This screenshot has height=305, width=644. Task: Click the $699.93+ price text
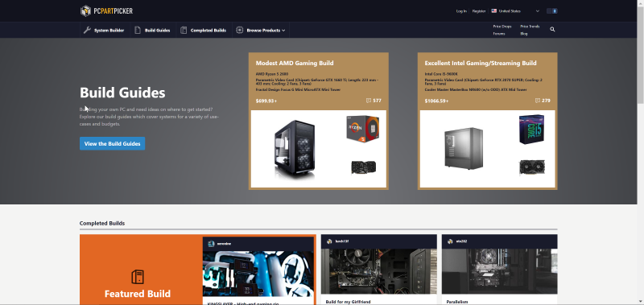click(266, 101)
